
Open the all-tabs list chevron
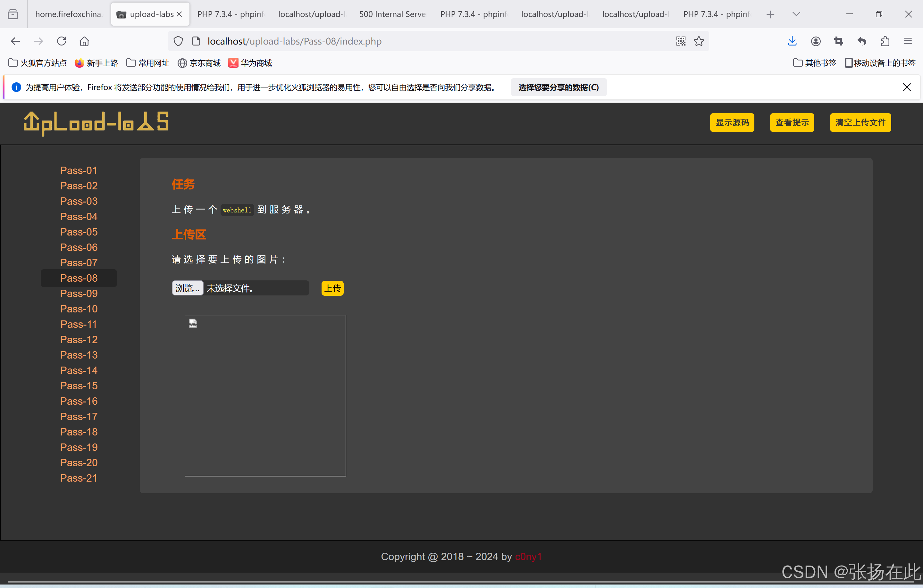(796, 14)
